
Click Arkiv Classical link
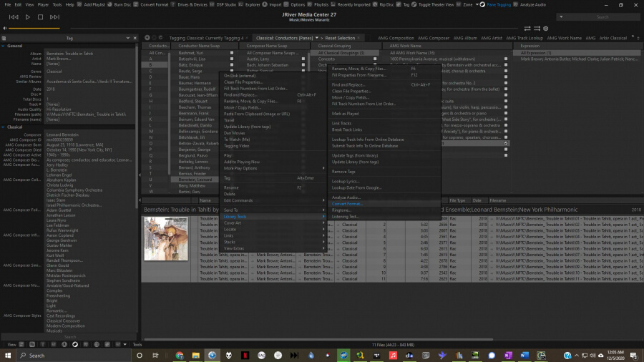pos(613,38)
